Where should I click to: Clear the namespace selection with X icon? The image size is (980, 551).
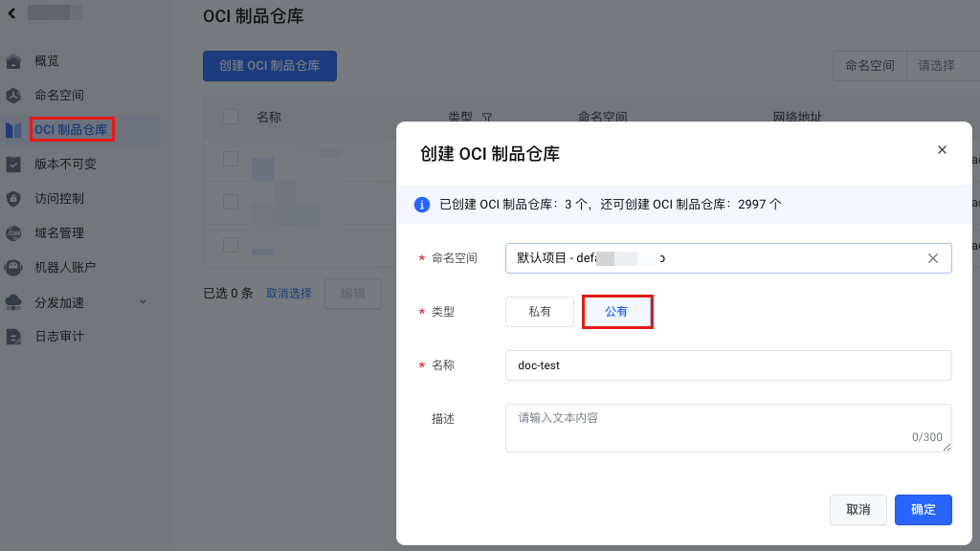933,258
